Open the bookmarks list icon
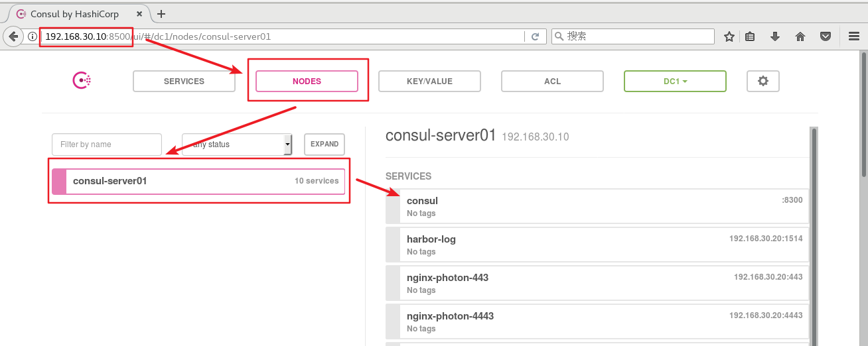Viewport: 868px width, 346px height. tap(750, 36)
